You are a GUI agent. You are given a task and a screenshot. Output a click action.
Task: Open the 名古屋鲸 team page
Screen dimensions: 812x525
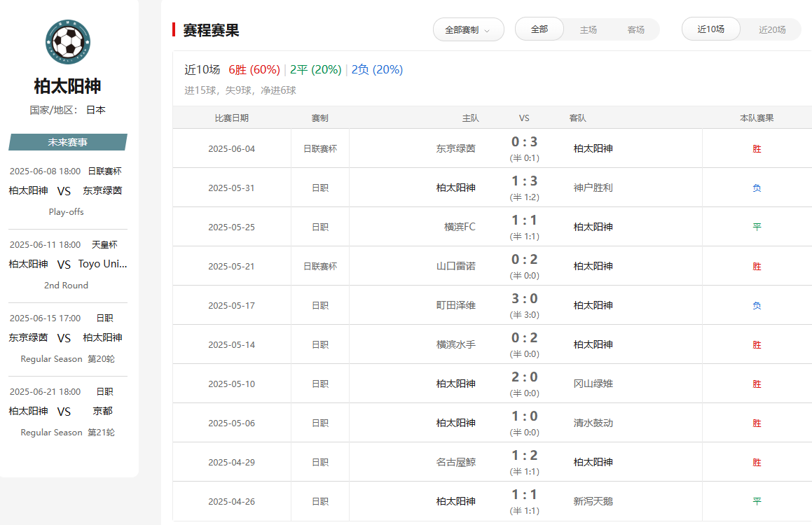[x=455, y=462]
